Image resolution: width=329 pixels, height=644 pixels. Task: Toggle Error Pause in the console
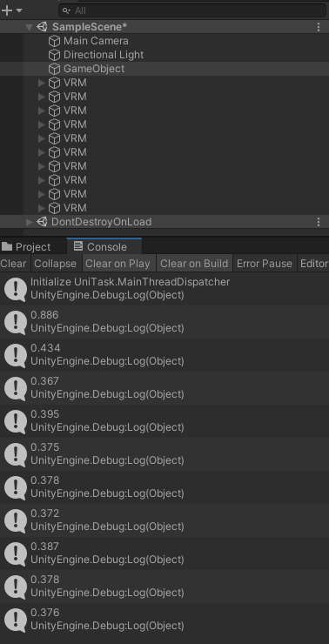coord(265,264)
